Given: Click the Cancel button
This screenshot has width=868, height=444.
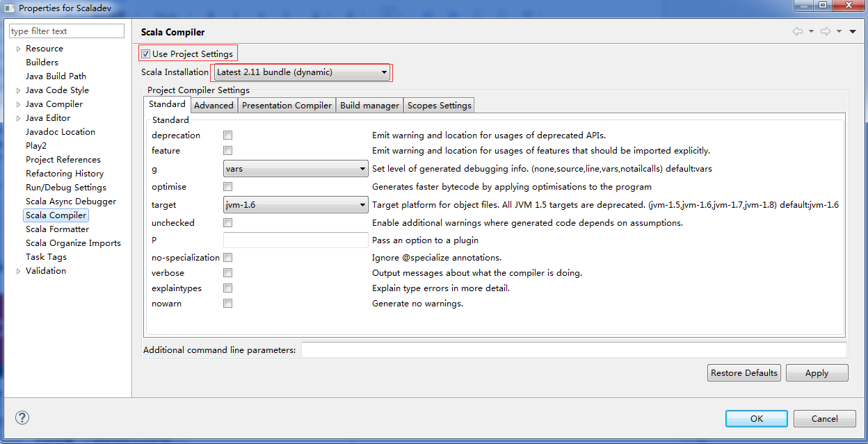Looking at the screenshot, I should coord(825,418).
